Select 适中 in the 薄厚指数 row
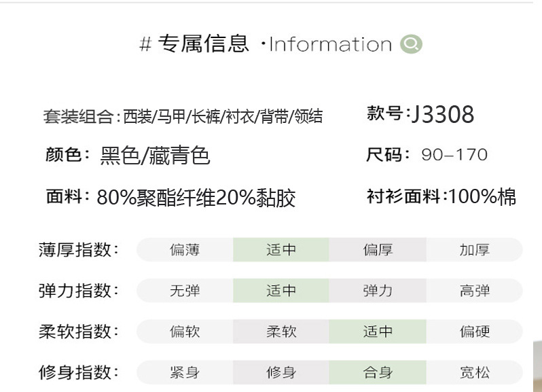 [x=281, y=250]
